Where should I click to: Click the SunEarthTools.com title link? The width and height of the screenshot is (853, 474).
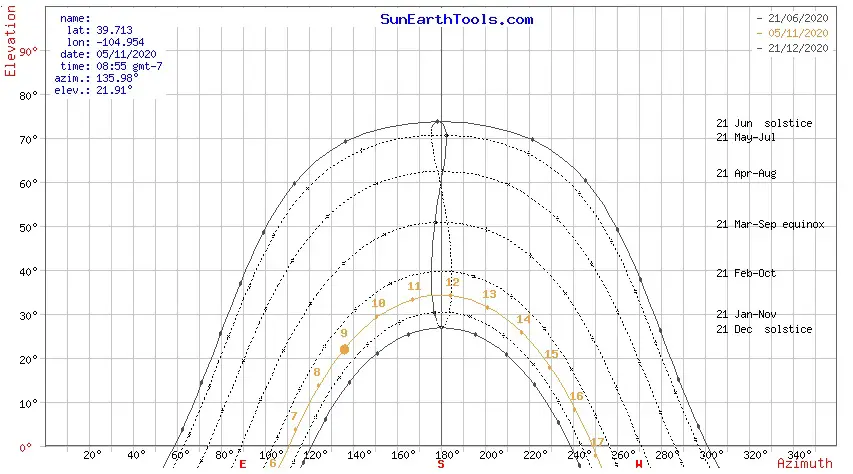[457, 19]
